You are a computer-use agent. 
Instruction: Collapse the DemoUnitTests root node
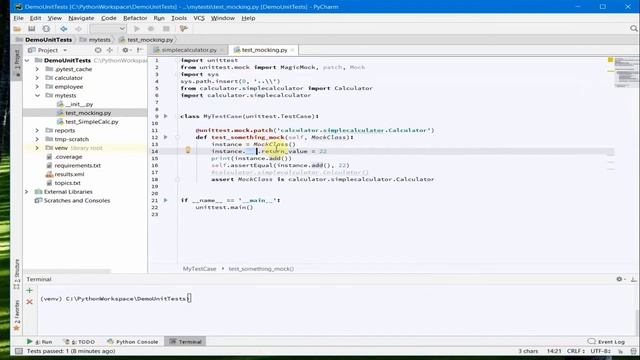pos(27,60)
